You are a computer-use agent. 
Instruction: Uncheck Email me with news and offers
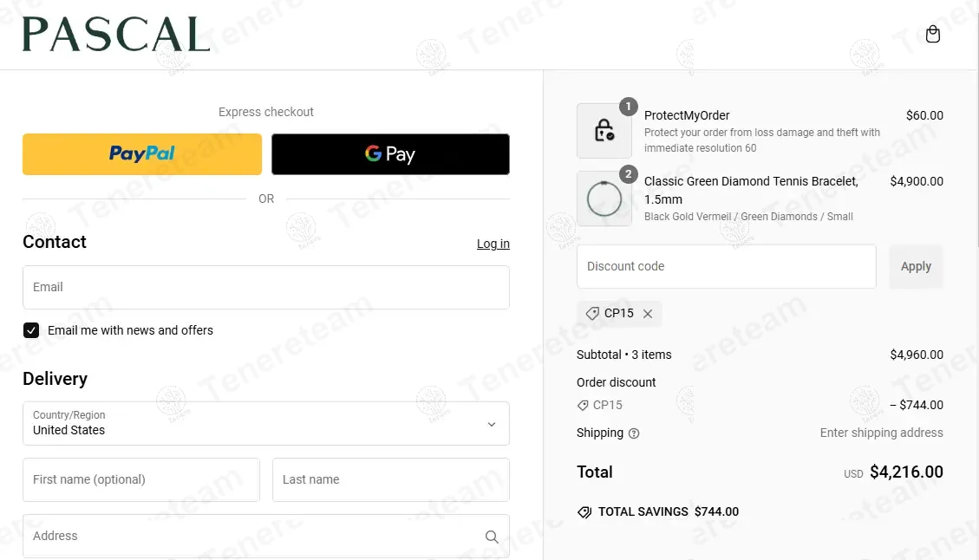[x=31, y=330]
